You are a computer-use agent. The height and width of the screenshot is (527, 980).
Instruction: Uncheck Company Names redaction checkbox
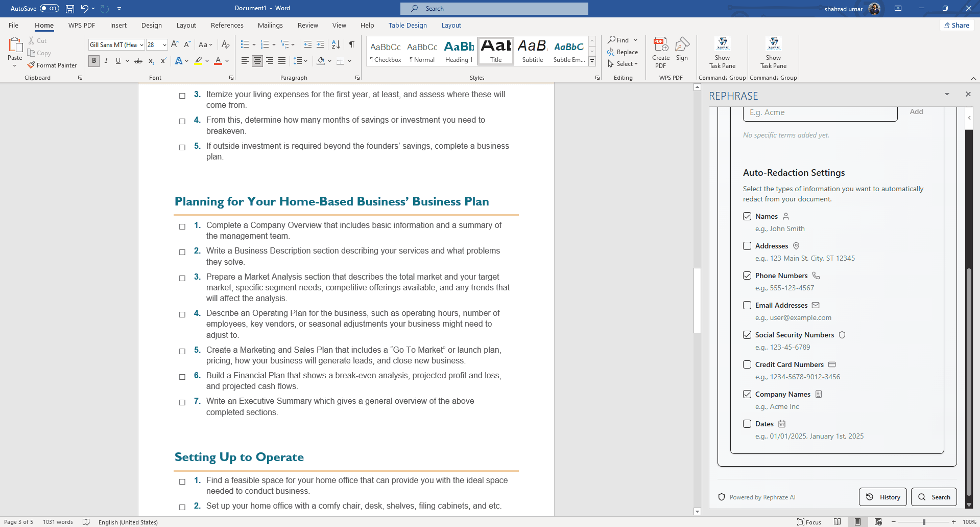[747, 394]
